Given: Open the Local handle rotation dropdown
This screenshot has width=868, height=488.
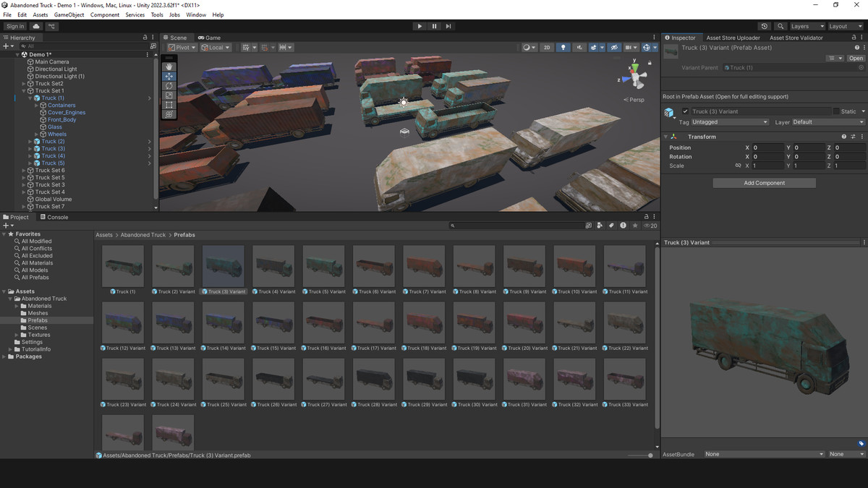Looking at the screenshot, I should coord(216,48).
